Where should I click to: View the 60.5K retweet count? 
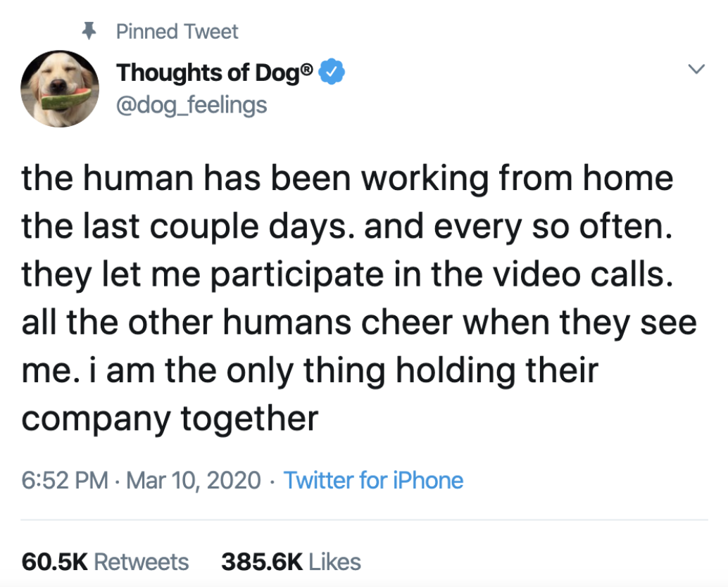tap(54, 562)
